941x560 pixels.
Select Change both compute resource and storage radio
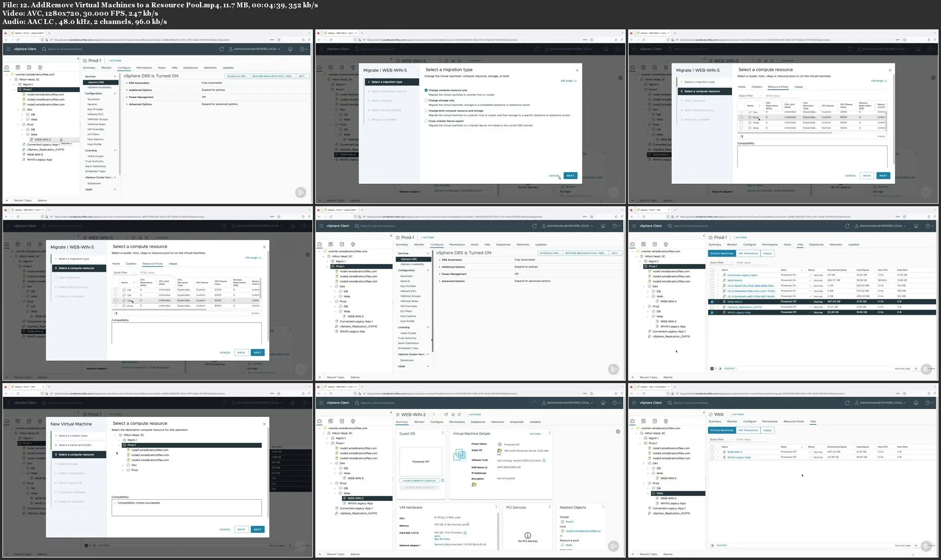pos(426,111)
